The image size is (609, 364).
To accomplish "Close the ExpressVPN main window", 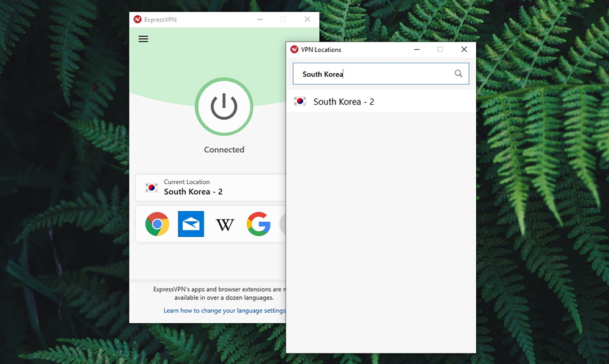I will coord(307,19).
